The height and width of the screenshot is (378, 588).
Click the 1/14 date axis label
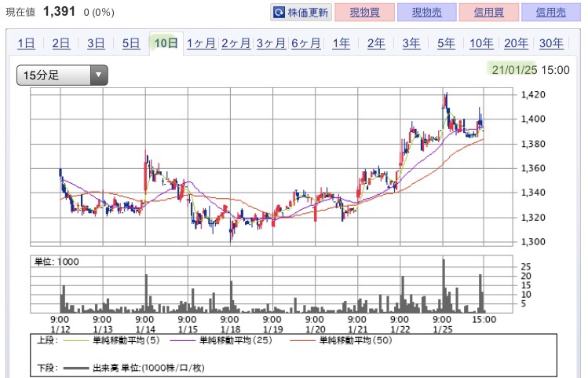click(x=145, y=329)
